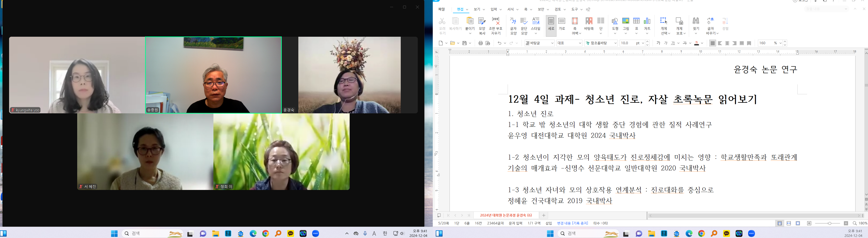Open 글자 모양 character format dialog
This screenshot has width=868, height=238.
[x=513, y=26]
